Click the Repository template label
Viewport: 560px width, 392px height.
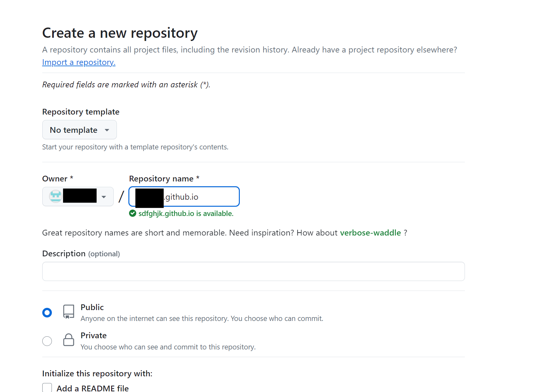pyautogui.click(x=81, y=112)
